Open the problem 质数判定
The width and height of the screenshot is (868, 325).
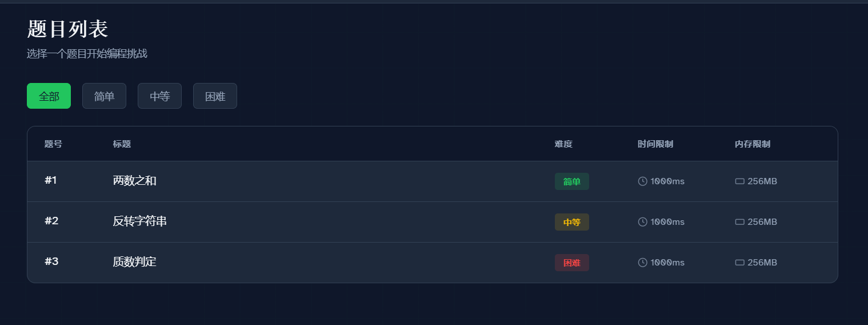coord(134,262)
